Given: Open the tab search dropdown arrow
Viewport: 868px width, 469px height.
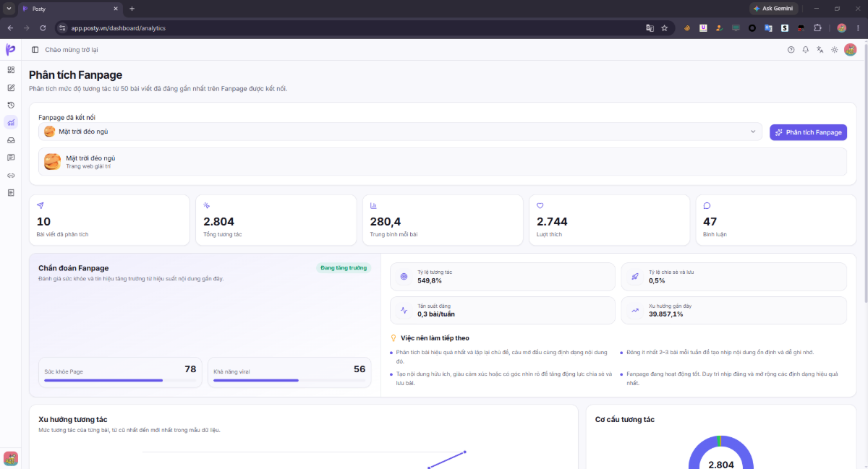Looking at the screenshot, I should (8, 9).
